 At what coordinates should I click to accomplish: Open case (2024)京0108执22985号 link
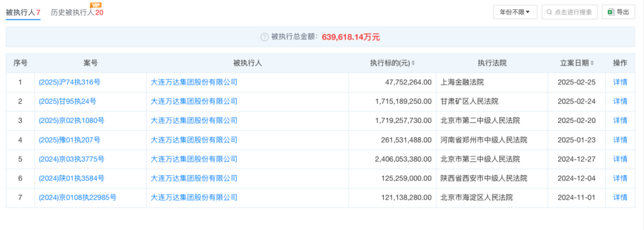[78, 198]
